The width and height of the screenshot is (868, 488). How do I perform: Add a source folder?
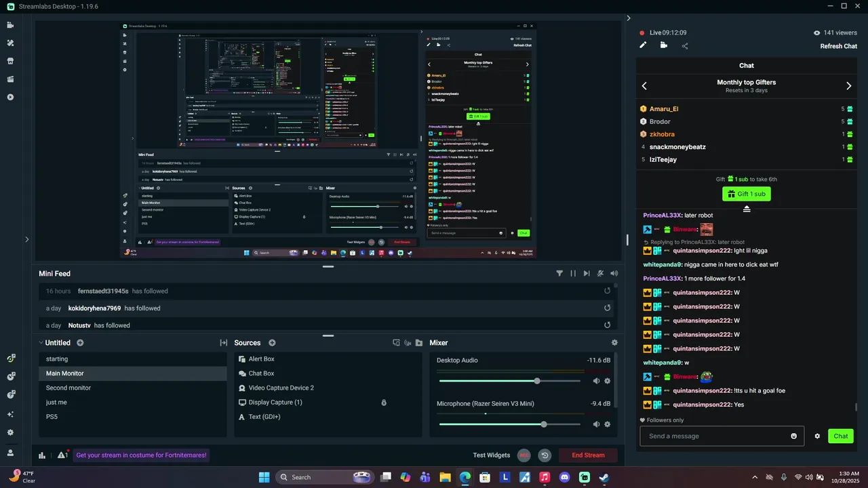[419, 343]
